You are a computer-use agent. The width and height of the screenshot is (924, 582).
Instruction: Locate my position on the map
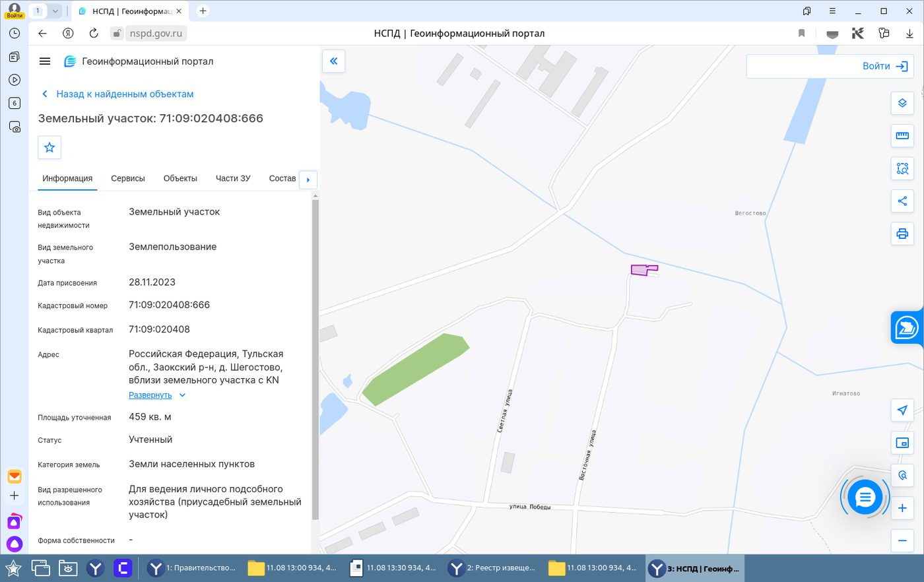pyautogui.click(x=902, y=410)
